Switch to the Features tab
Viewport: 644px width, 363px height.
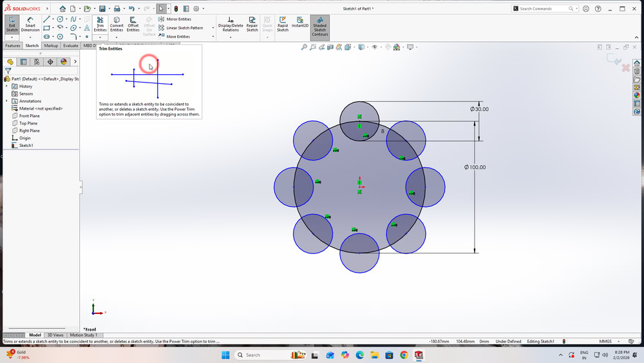coord(12,46)
